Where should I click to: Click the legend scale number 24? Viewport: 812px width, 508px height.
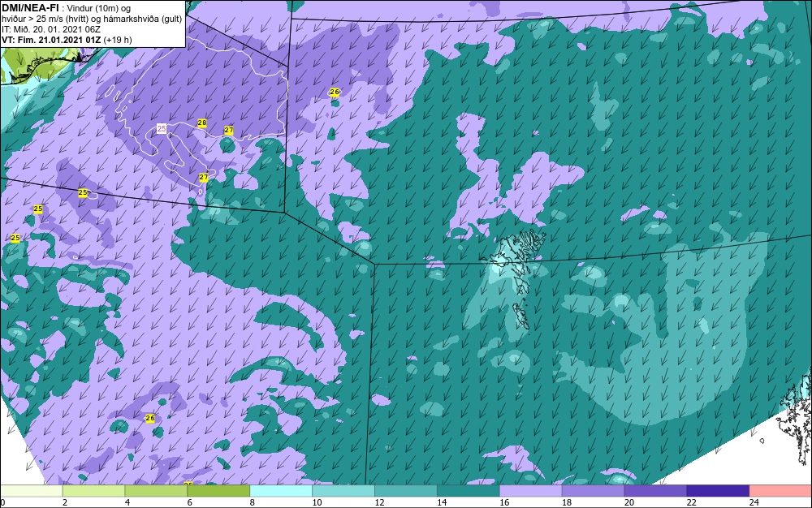754,502
